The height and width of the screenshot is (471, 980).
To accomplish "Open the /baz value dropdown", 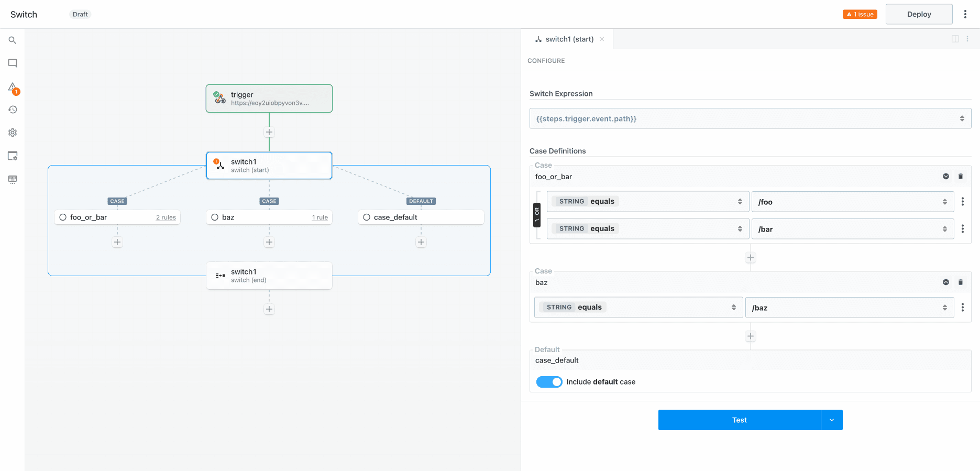I will click(x=850, y=308).
